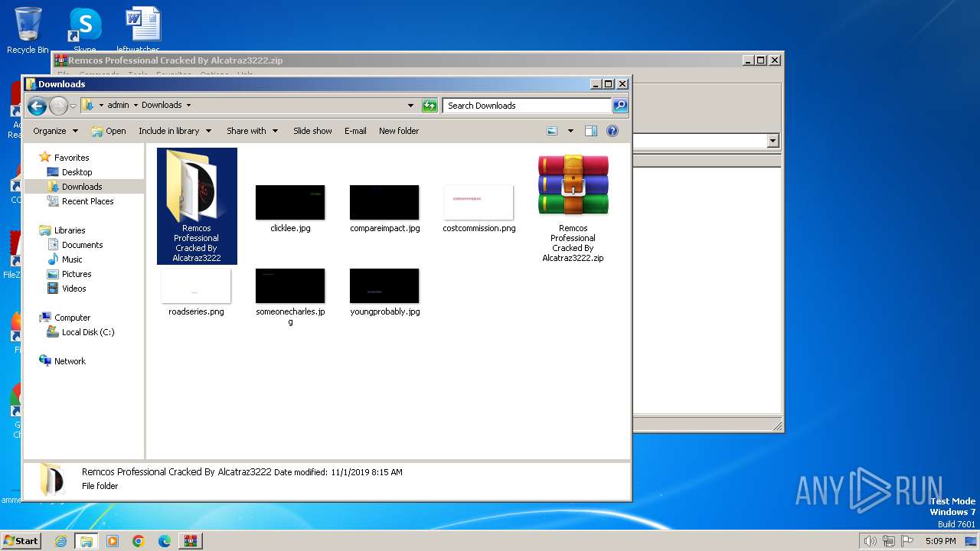Select roadseries.png file

[196, 292]
